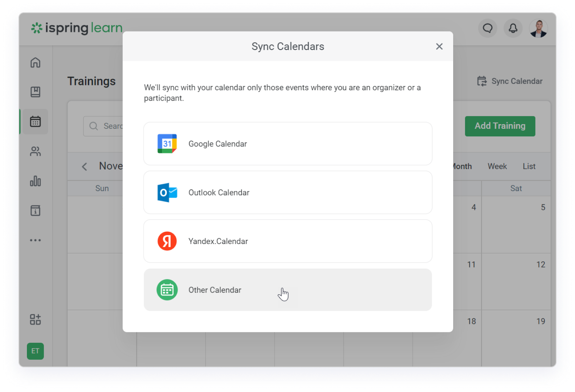Choose the Outlook Calendar label
575x392 pixels.
point(219,193)
